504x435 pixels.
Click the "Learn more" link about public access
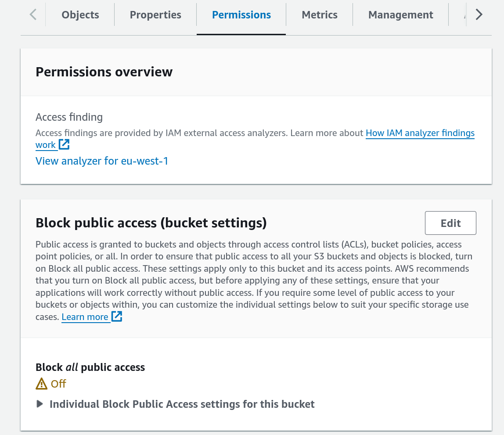click(x=85, y=316)
